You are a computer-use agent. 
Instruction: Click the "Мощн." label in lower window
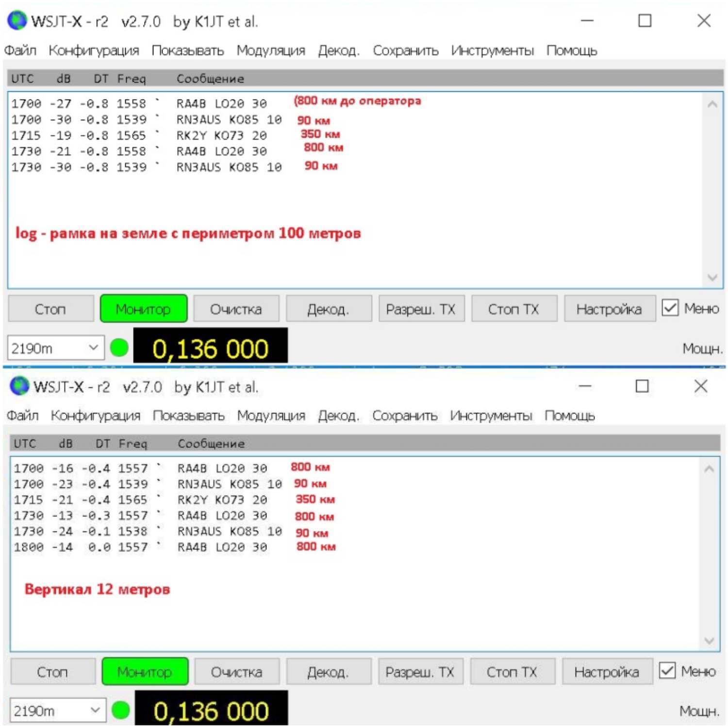[699, 711]
